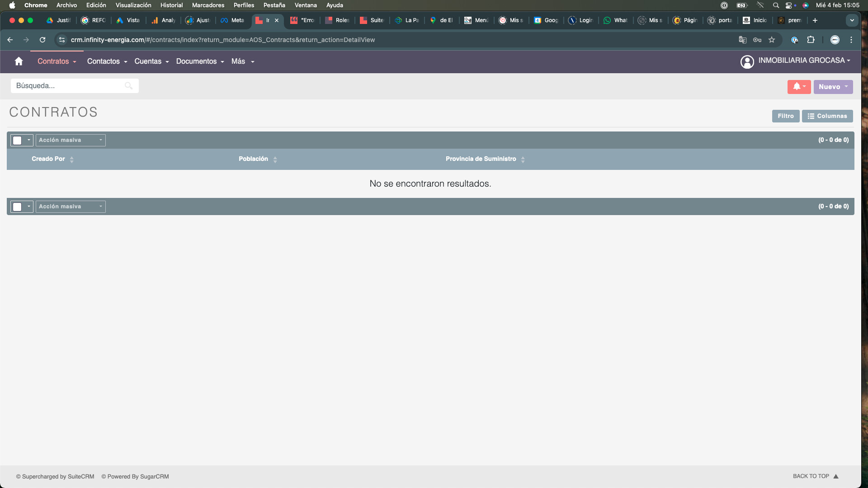Click the Filtro button
The width and height of the screenshot is (868, 488).
click(x=785, y=116)
